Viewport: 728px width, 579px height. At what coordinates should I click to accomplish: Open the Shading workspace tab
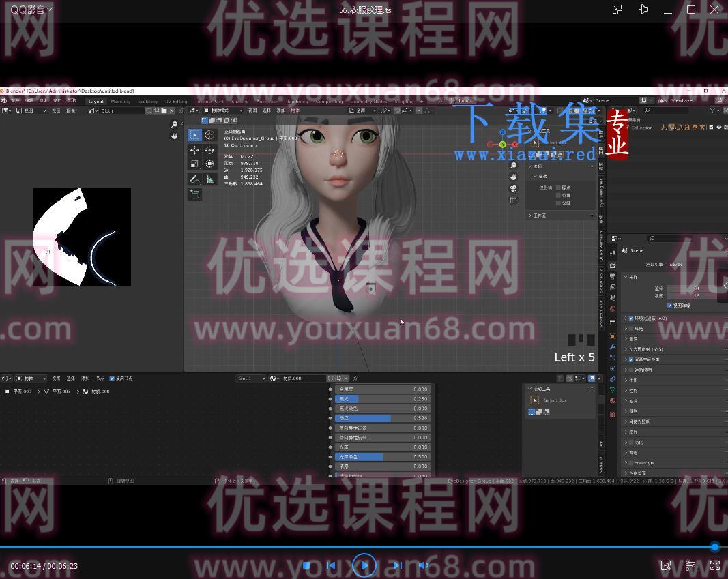tap(240, 101)
